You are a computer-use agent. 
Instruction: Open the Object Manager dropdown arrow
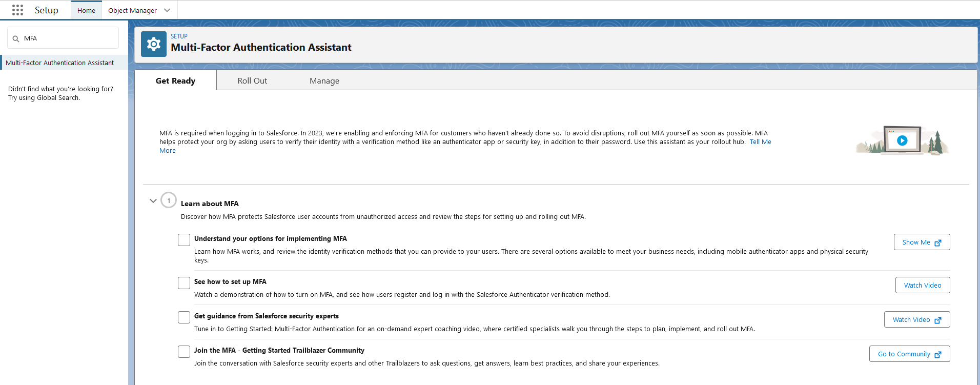click(167, 10)
